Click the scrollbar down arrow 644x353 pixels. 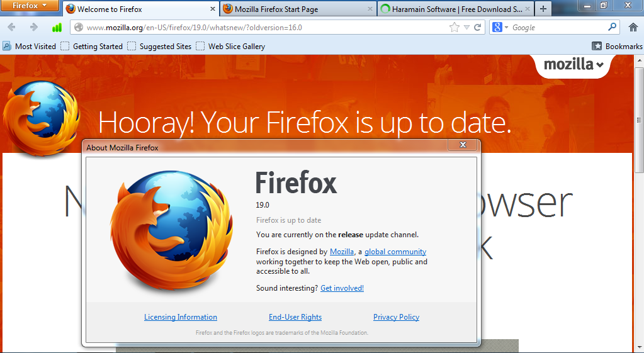pos(639,349)
